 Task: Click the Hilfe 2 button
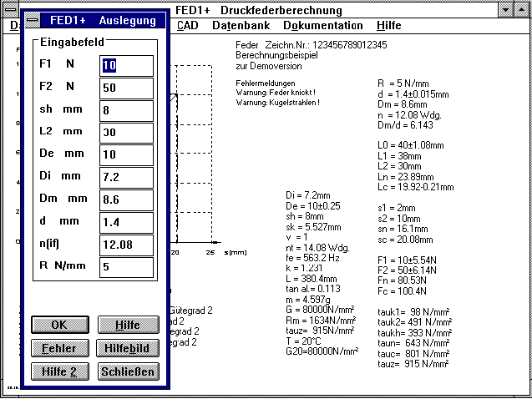coord(60,371)
